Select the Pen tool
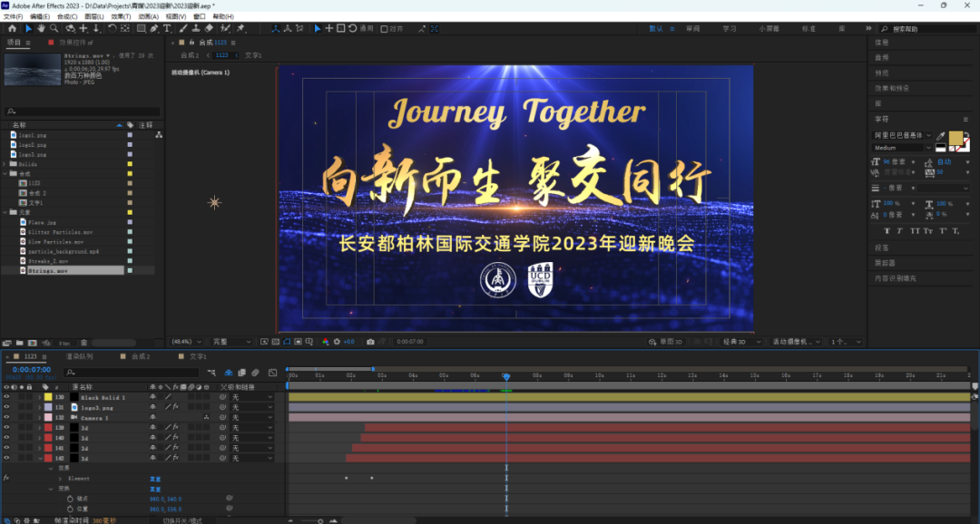980x524 pixels. tap(154, 28)
